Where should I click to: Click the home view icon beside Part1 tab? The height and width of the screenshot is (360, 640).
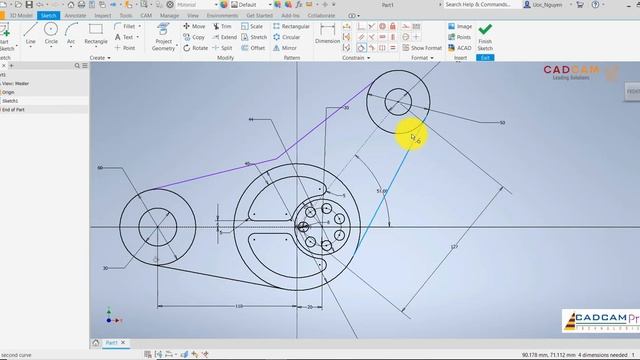[x=96, y=343]
